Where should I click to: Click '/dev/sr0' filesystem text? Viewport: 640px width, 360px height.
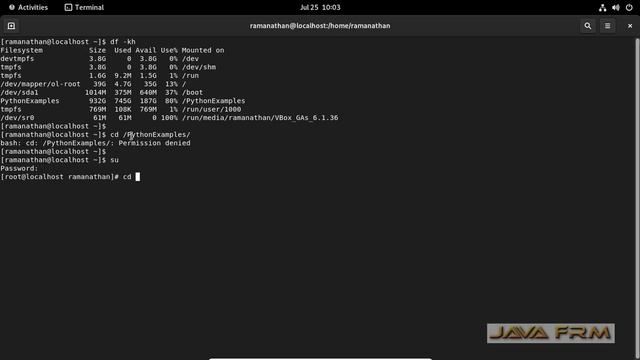pyautogui.click(x=17, y=118)
